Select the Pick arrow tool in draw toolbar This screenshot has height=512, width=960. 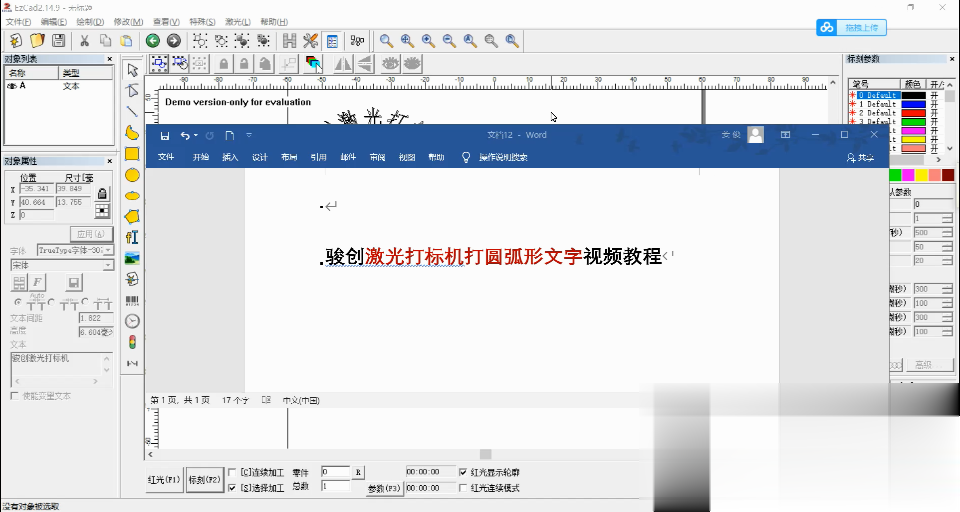(132, 70)
